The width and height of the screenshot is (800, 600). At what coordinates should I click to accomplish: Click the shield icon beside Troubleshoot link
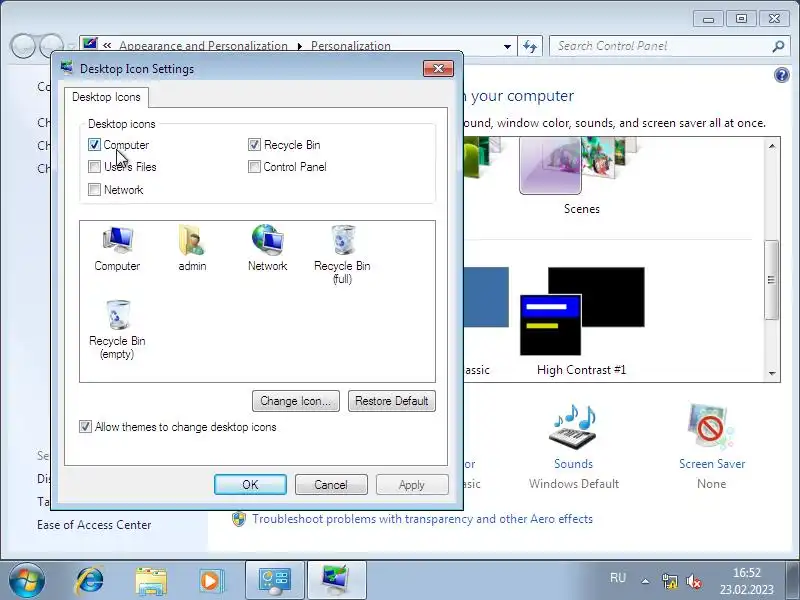pos(238,519)
